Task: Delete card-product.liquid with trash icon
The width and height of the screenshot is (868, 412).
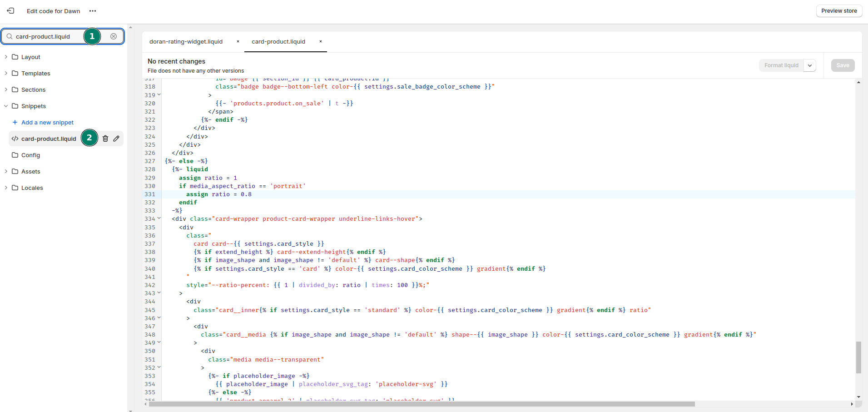Action: pyautogui.click(x=105, y=139)
